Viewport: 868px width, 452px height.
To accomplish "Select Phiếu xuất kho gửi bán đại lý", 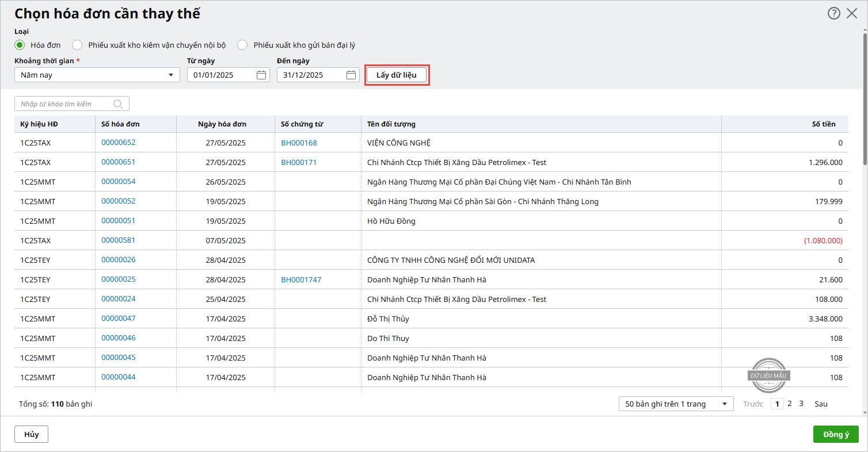I will pyautogui.click(x=242, y=45).
